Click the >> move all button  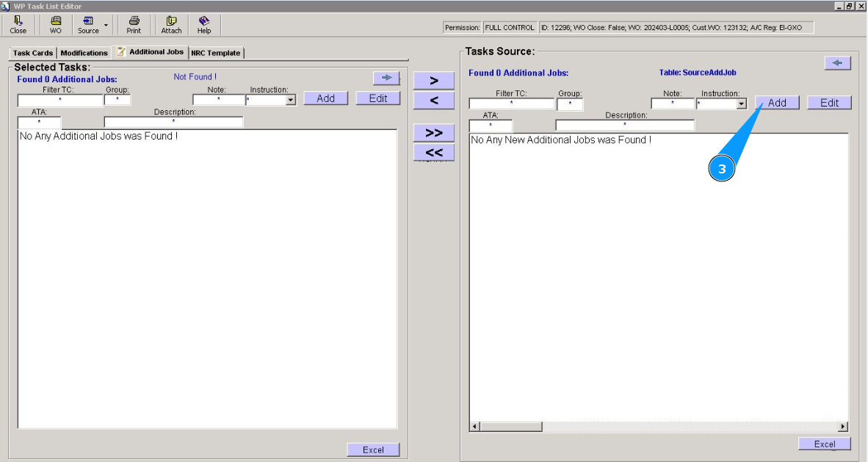[x=434, y=133]
